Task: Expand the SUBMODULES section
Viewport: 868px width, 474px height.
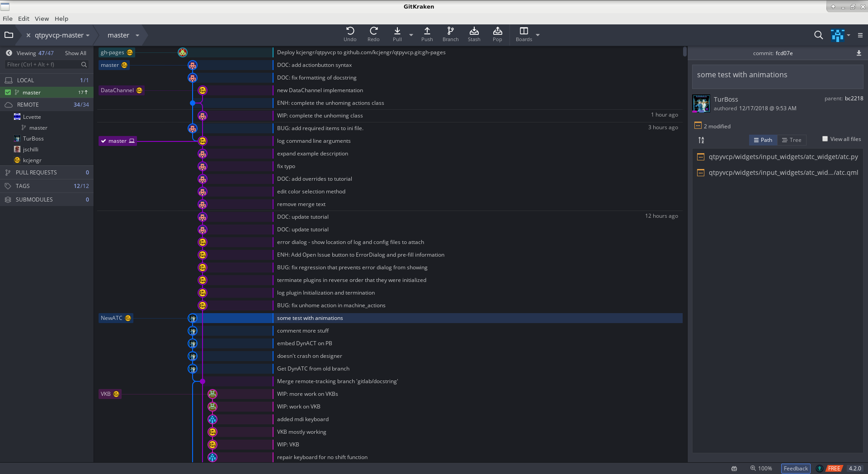Action: [x=47, y=199]
